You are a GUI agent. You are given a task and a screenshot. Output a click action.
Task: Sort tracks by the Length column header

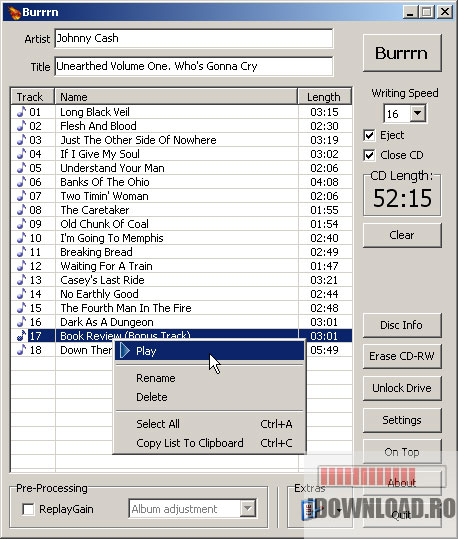coord(324,97)
